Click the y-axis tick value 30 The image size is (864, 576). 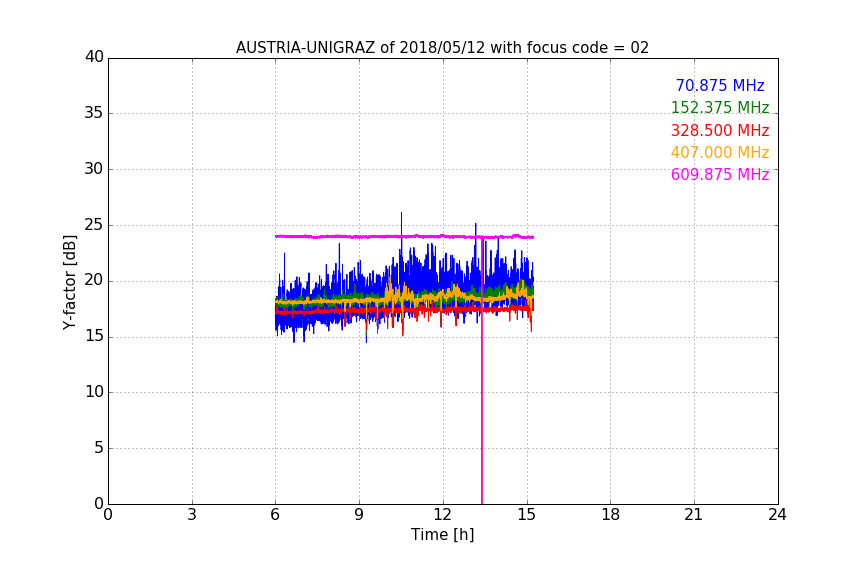pyautogui.click(x=94, y=169)
